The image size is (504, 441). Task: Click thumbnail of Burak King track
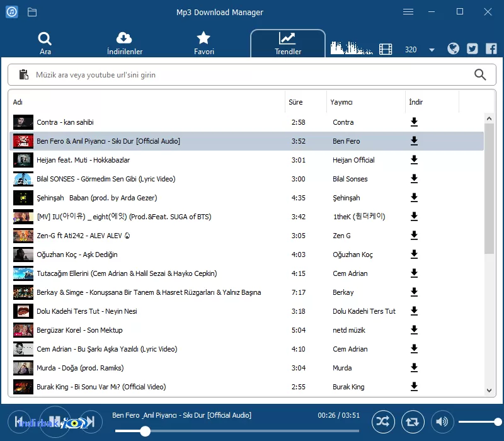pos(23,387)
